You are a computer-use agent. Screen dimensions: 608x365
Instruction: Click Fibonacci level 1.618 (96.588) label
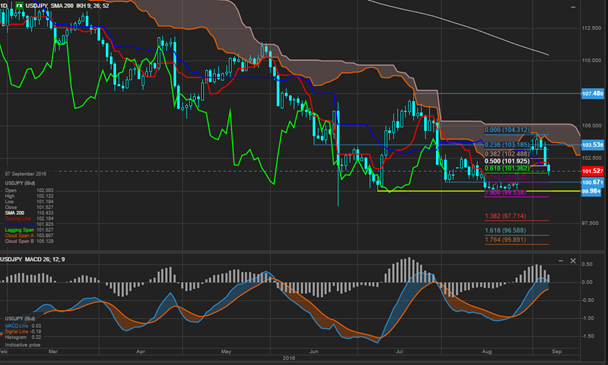[506, 230]
